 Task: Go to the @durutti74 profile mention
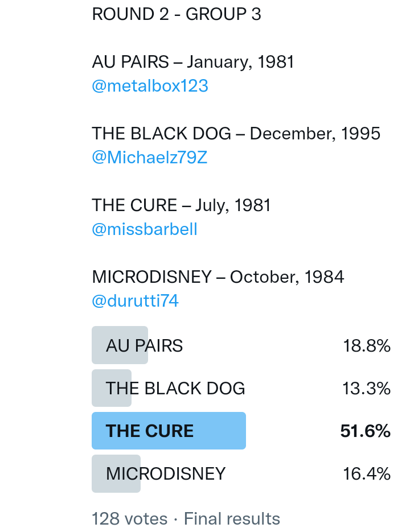coord(135,301)
